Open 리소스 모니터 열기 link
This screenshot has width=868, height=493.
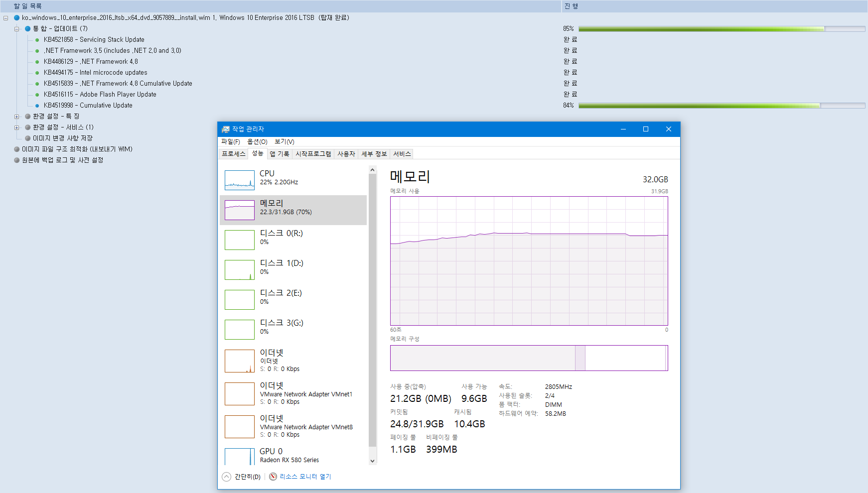click(305, 477)
